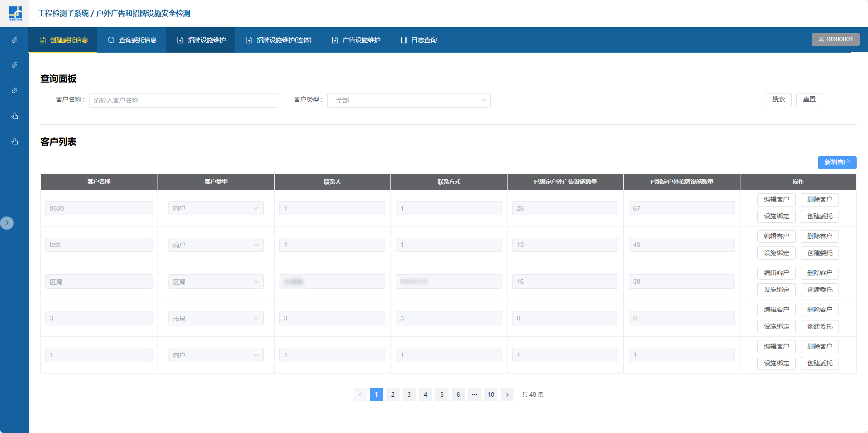Click the magnifier icon on 查询委托信息 tab
868x433 pixels.
pos(111,40)
